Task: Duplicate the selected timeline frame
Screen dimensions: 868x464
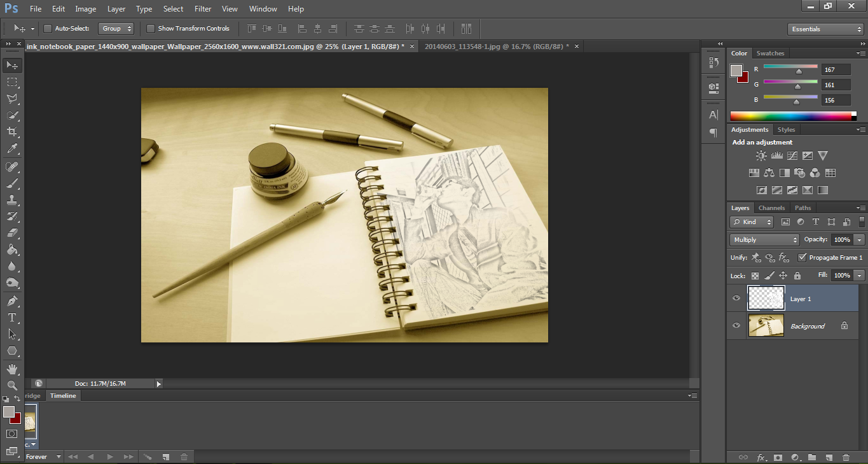Action: click(x=165, y=457)
